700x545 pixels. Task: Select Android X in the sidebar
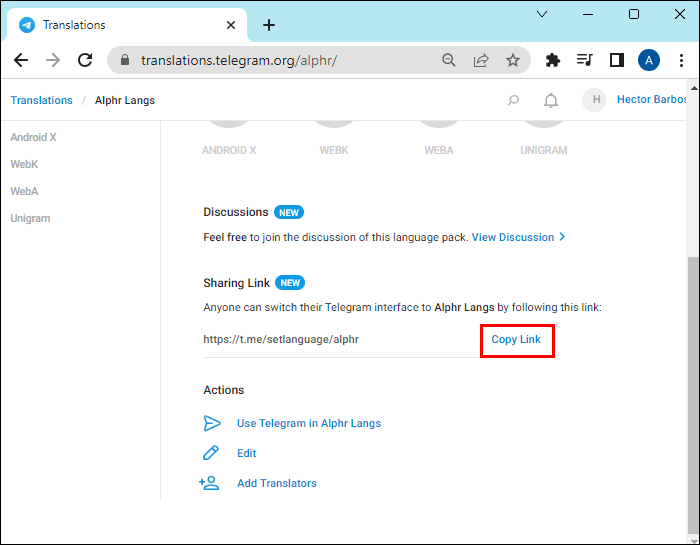[33, 137]
